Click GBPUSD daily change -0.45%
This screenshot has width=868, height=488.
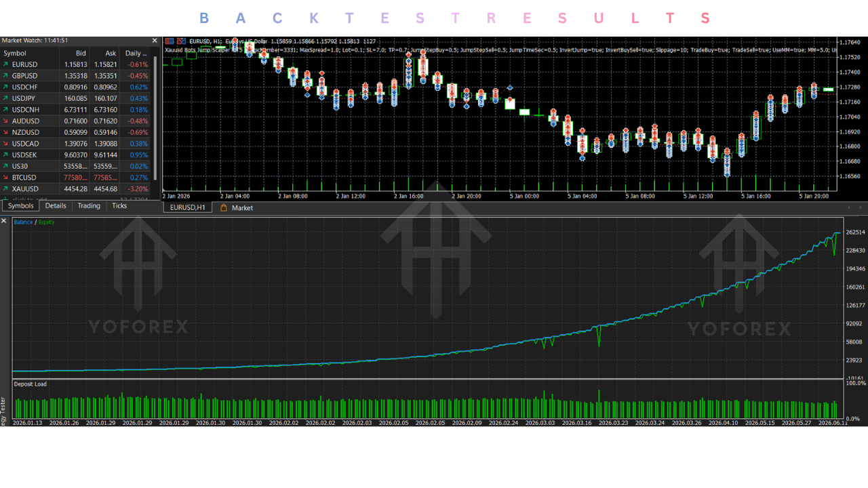[x=138, y=76]
